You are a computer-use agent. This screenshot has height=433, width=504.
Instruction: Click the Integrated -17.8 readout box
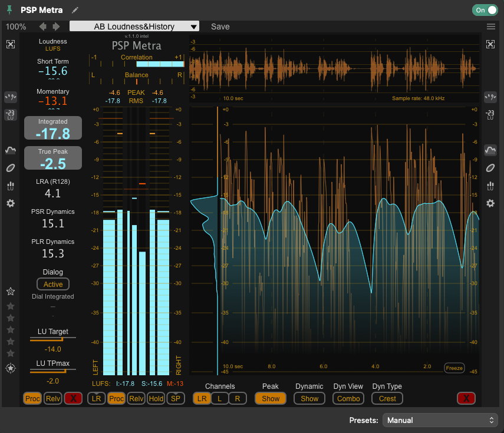tap(53, 128)
